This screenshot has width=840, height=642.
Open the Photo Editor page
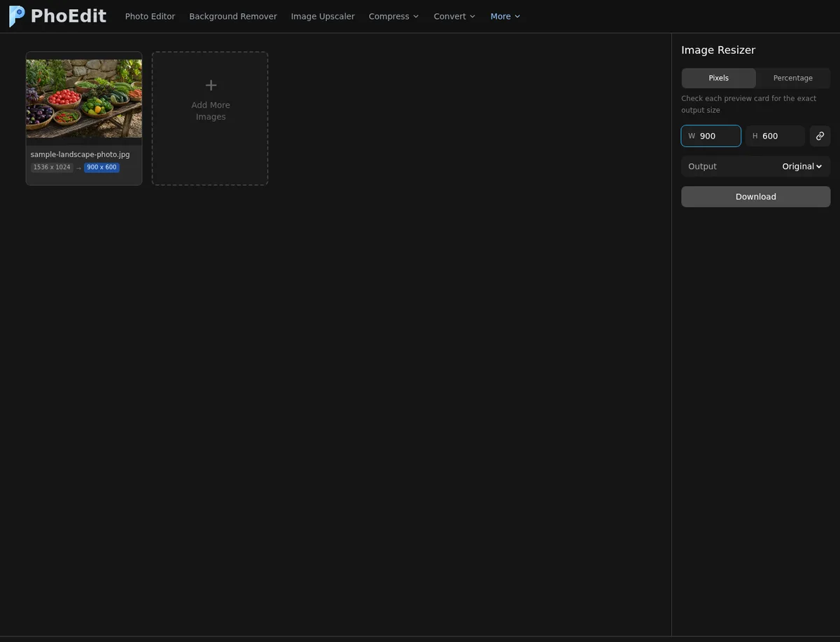(150, 16)
